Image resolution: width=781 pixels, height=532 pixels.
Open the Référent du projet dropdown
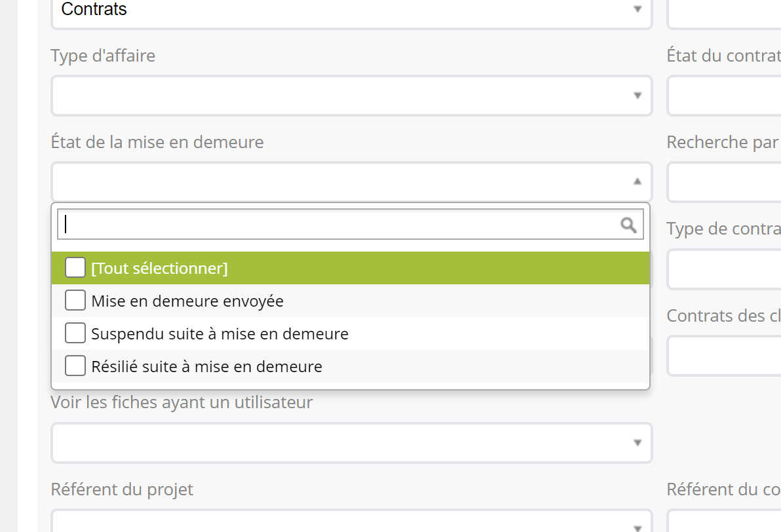pos(351,523)
